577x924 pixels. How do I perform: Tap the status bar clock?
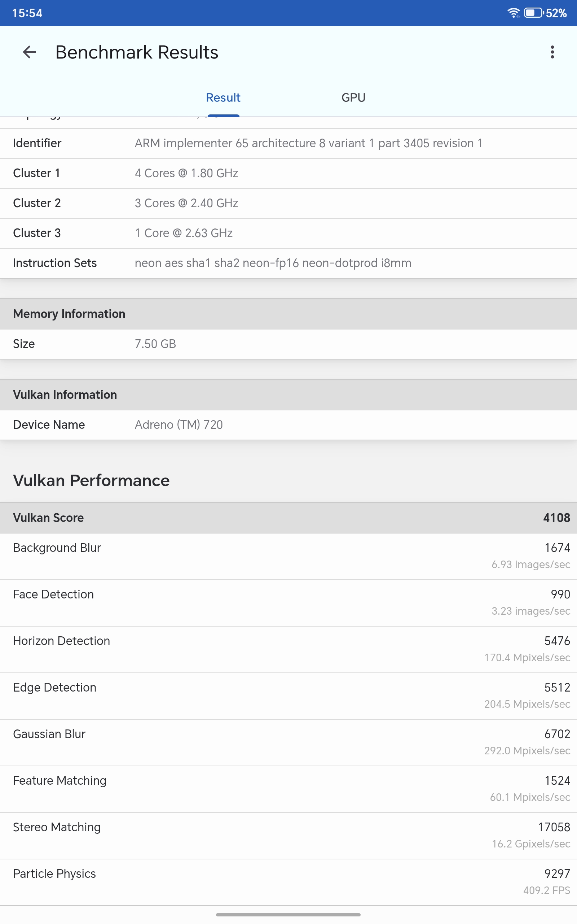tap(27, 13)
